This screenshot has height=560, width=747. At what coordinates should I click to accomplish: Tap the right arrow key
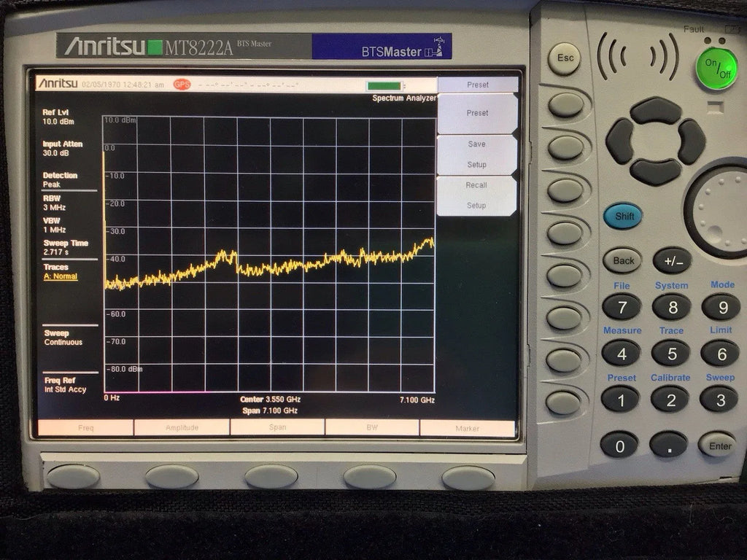pyautogui.click(x=692, y=142)
